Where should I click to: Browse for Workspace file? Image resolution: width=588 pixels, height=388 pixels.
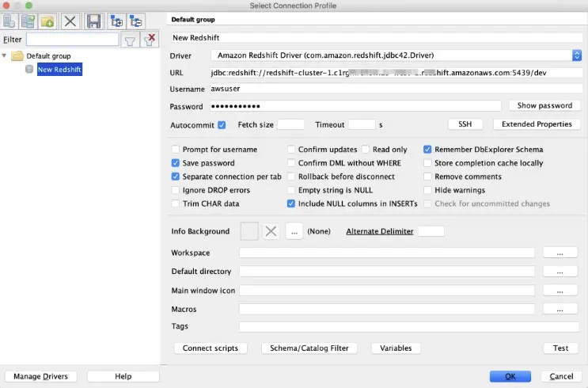560,253
